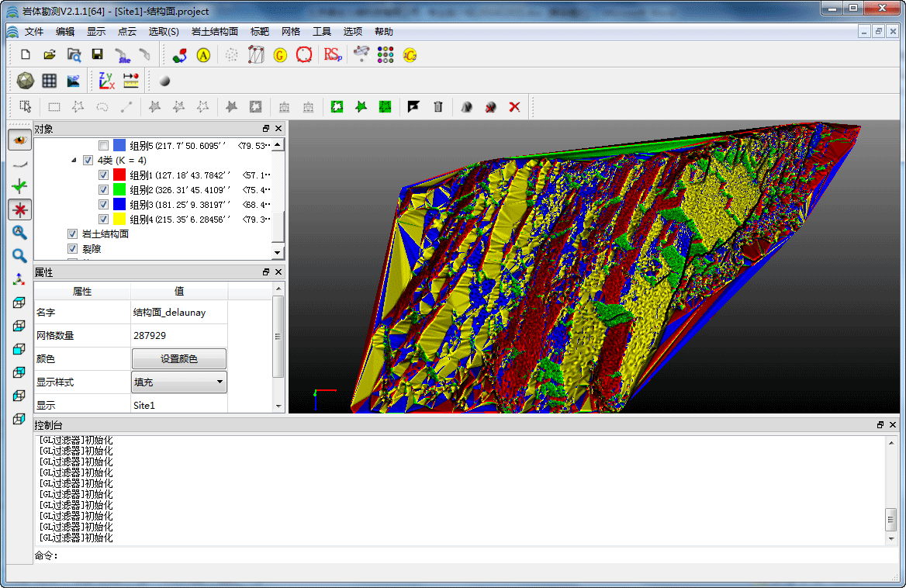The image size is (906, 588).
Task: Open the 编辑 menu
Action: (65, 32)
